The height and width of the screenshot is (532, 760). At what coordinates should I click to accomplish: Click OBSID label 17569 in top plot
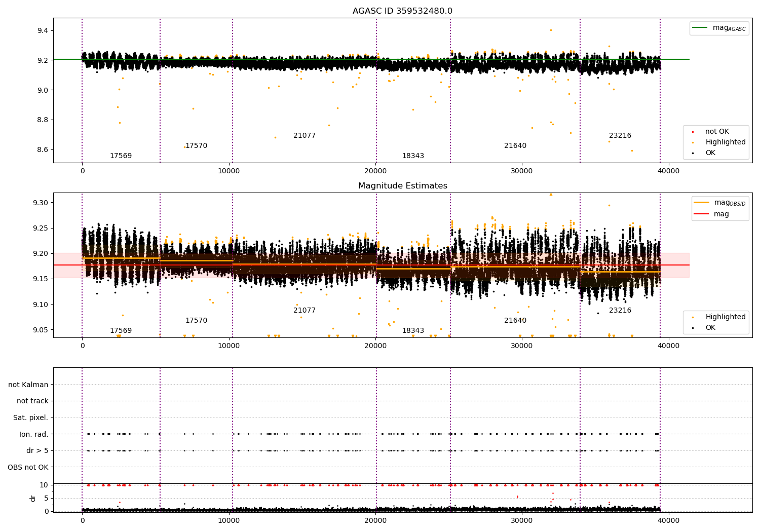(121, 156)
